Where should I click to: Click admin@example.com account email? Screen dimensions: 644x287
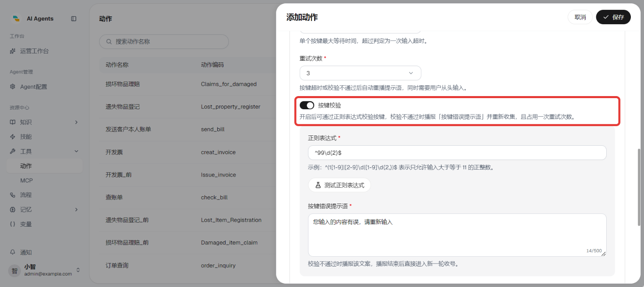[48, 274]
